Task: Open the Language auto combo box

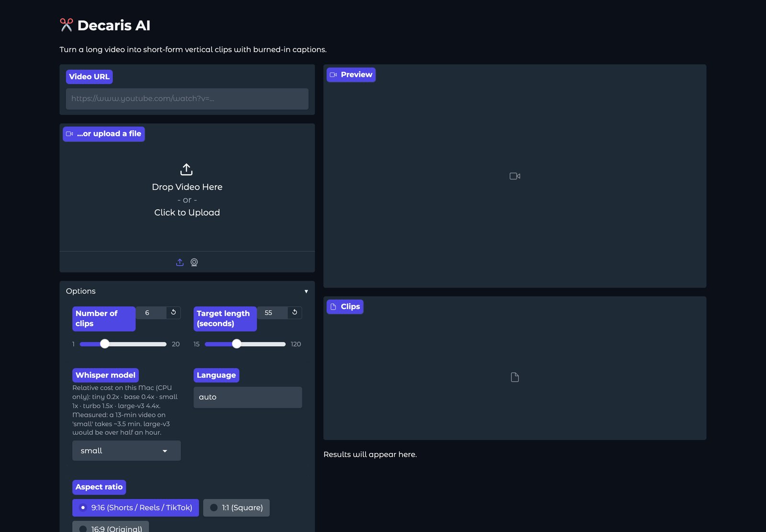Action: [x=248, y=397]
